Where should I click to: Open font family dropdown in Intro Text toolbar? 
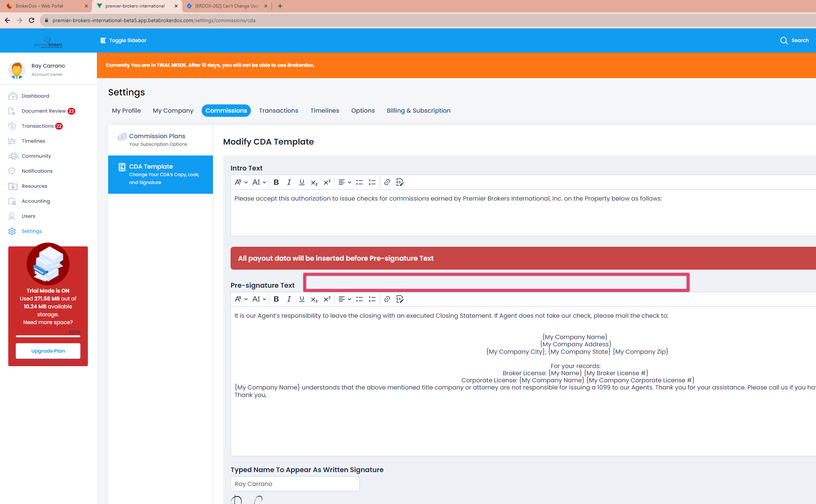pos(241,182)
